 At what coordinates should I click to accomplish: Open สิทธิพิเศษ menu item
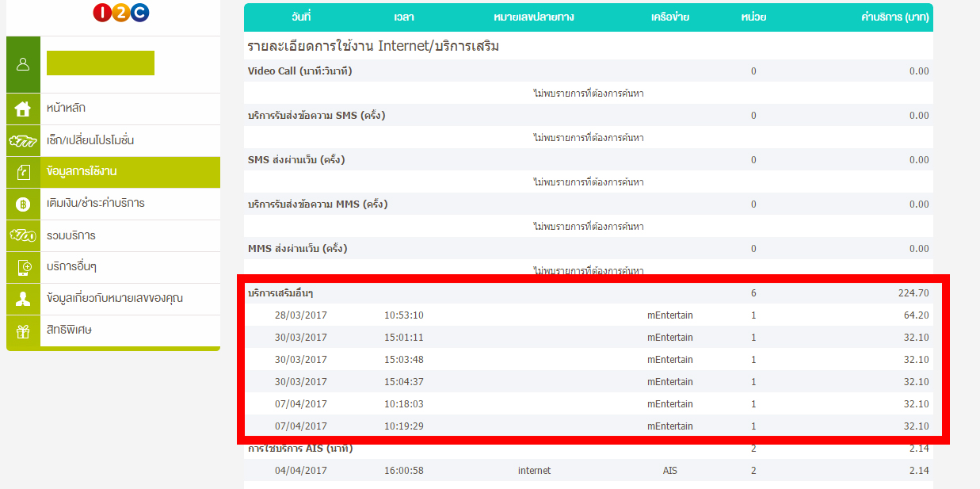click(113, 330)
